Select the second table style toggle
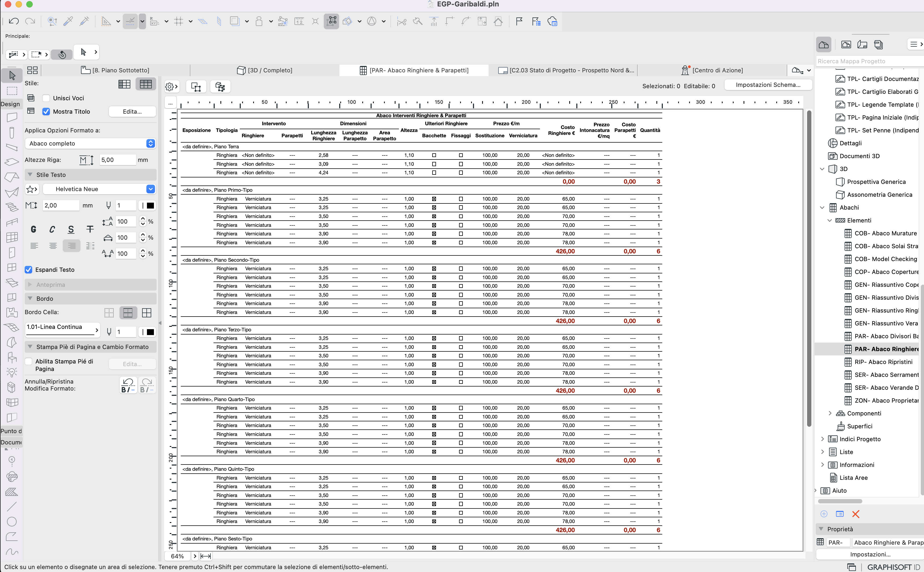The height and width of the screenshot is (572, 924). tap(146, 84)
